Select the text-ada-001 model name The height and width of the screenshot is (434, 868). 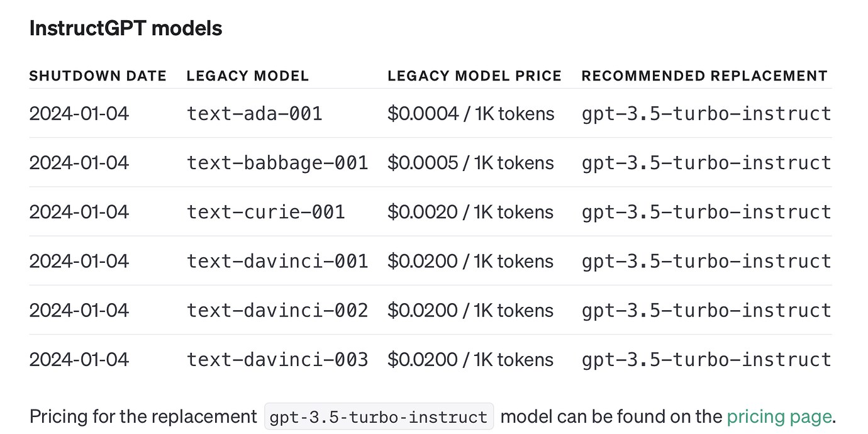pos(255,114)
